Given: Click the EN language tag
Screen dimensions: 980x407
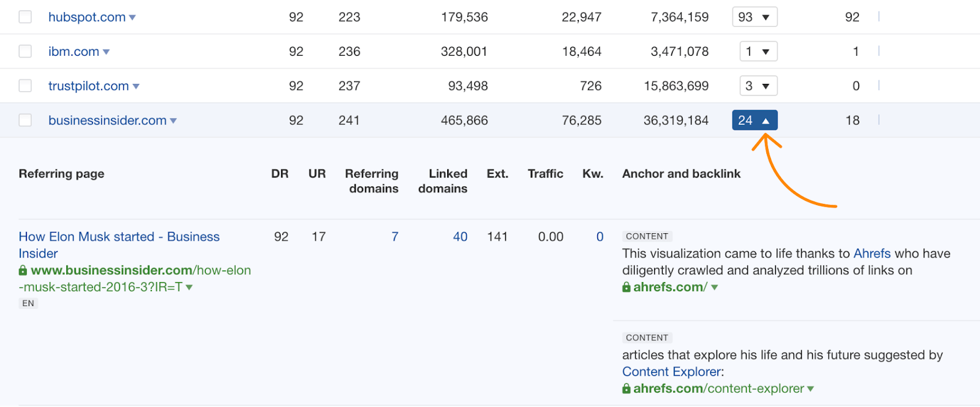Looking at the screenshot, I should click(x=28, y=304).
